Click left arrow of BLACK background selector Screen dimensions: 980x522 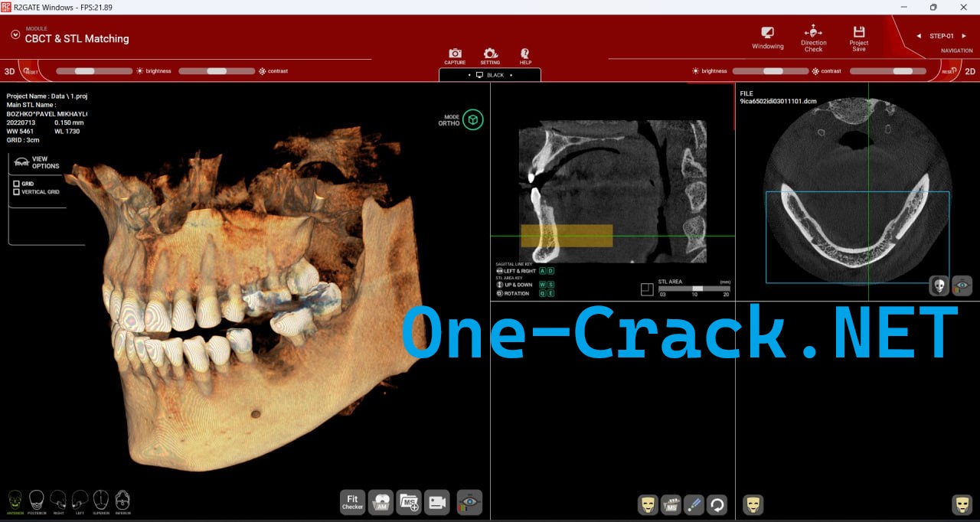pos(469,75)
